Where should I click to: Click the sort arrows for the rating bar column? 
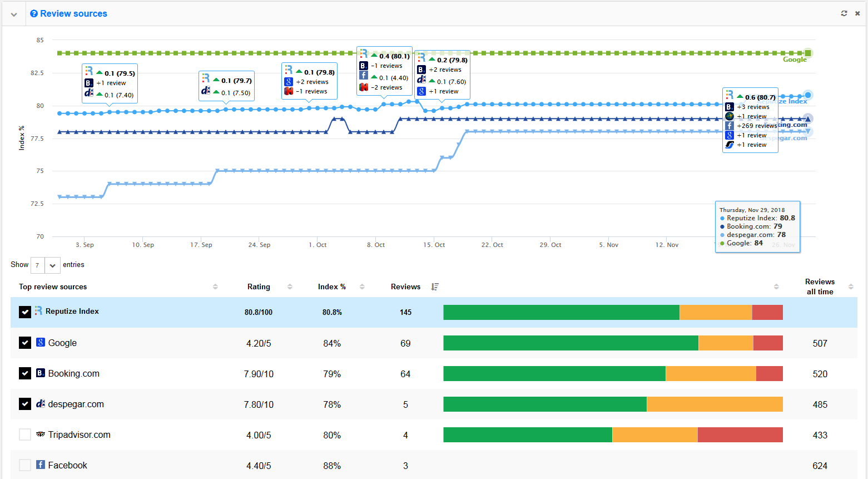(x=776, y=287)
